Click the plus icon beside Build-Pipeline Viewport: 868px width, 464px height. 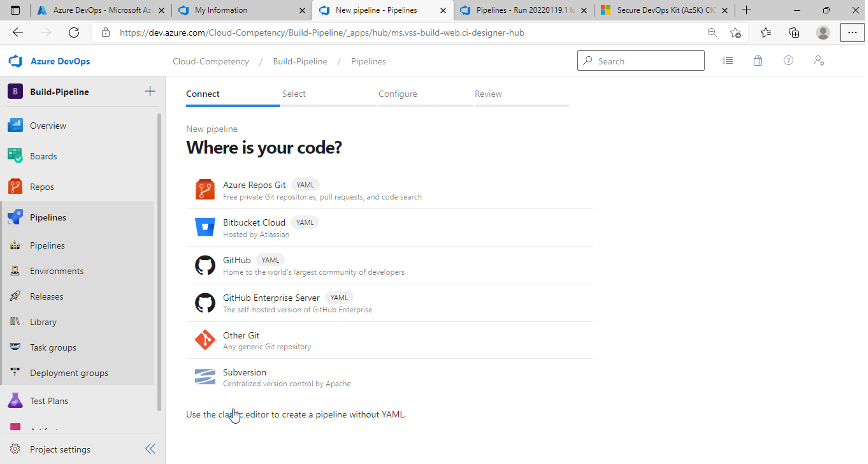[x=150, y=91]
